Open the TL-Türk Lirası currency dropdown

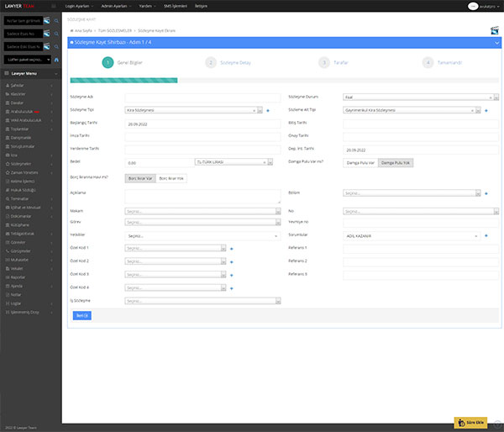coord(234,162)
